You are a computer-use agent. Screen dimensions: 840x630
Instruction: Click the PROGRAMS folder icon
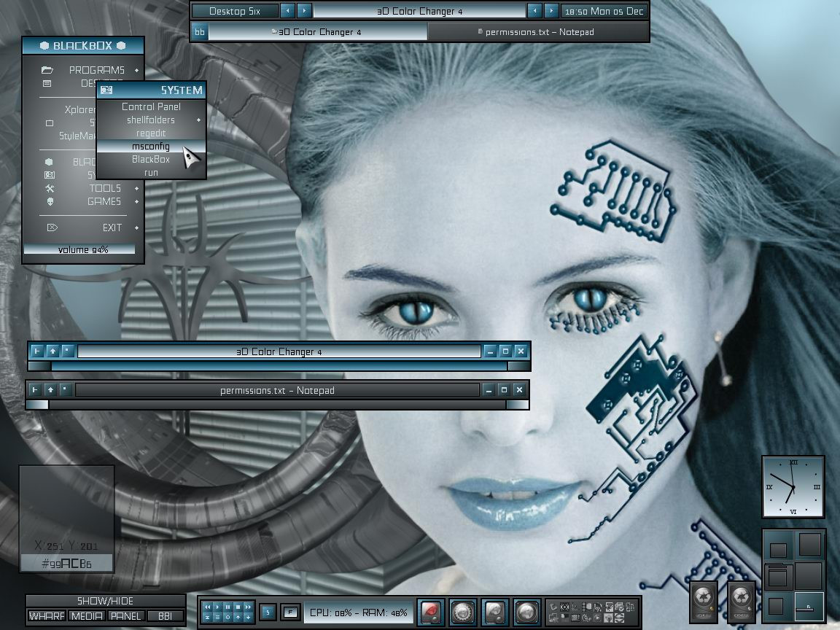(47, 70)
